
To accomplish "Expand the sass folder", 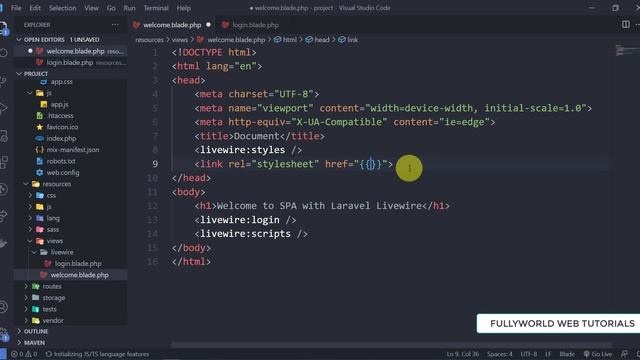I will [53, 229].
